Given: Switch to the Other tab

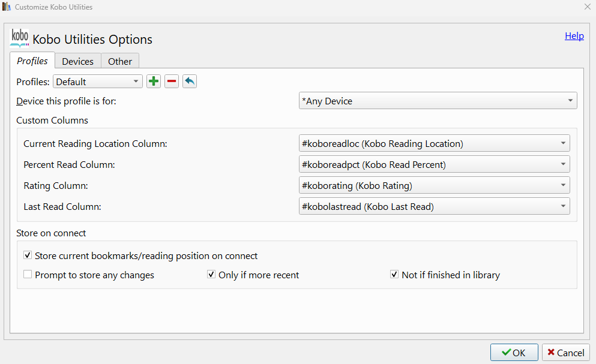Looking at the screenshot, I should pyautogui.click(x=120, y=61).
